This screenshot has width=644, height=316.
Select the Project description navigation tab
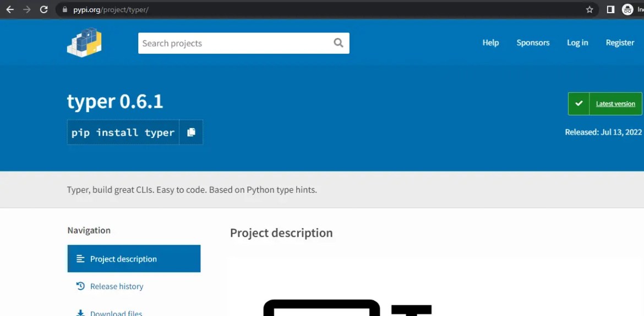click(134, 259)
